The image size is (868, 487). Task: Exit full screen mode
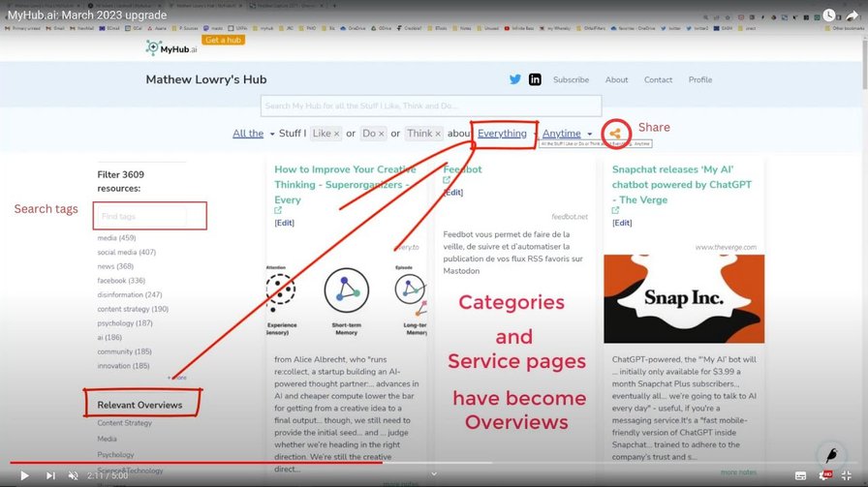[x=847, y=475]
